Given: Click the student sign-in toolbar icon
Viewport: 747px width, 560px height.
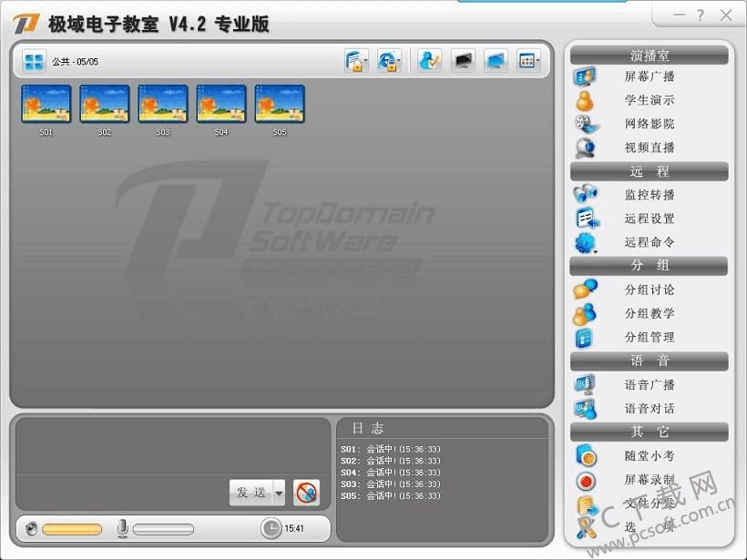Looking at the screenshot, I should click(429, 61).
